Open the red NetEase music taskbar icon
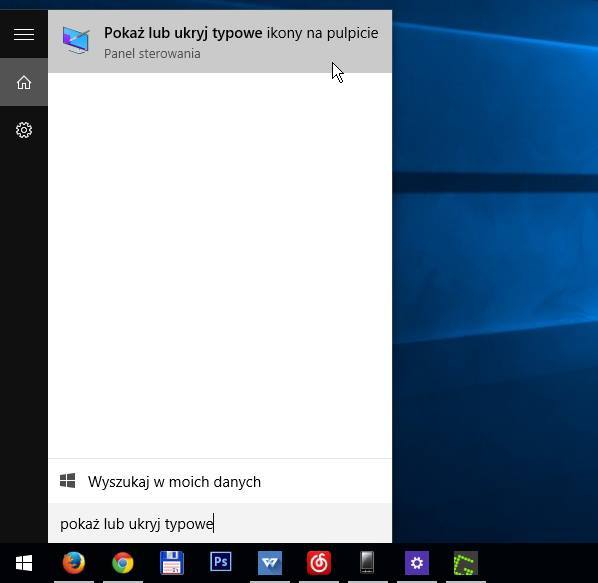The height and width of the screenshot is (583, 598). click(x=319, y=563)
